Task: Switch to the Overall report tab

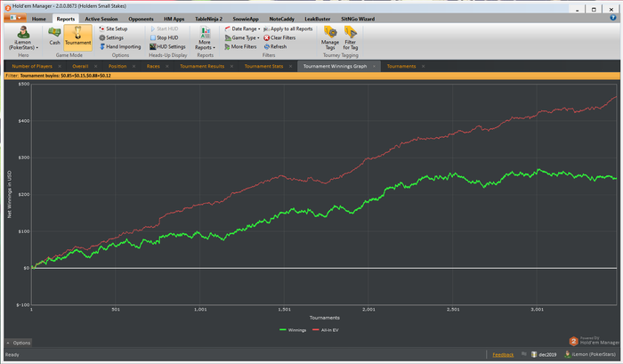Action: click(x=80, y=67)
